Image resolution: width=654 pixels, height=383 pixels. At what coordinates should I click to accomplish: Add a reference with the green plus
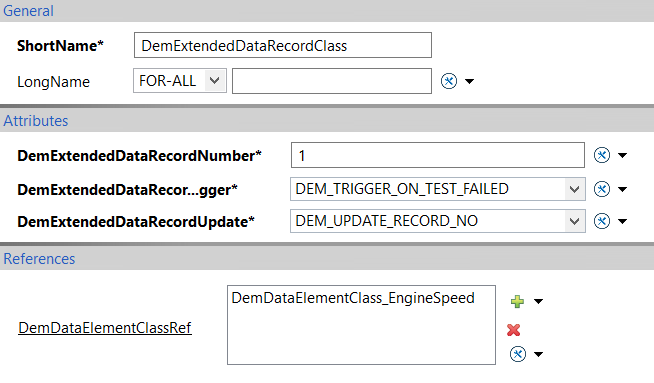pos(517,301)
